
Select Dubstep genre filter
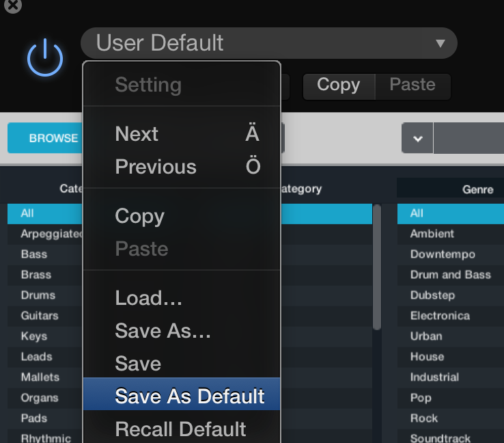tap(432, 295)
